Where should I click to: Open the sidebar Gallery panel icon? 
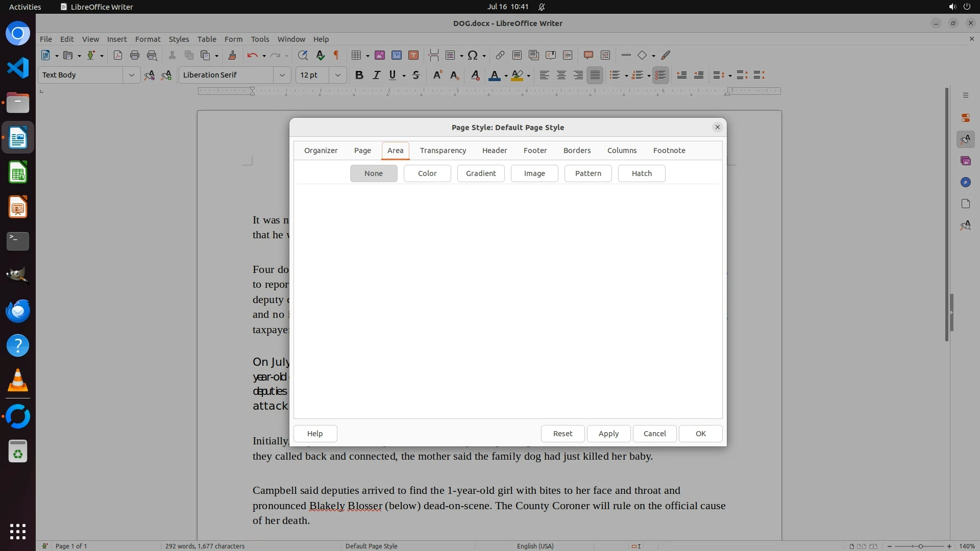(x=965, y=161)
